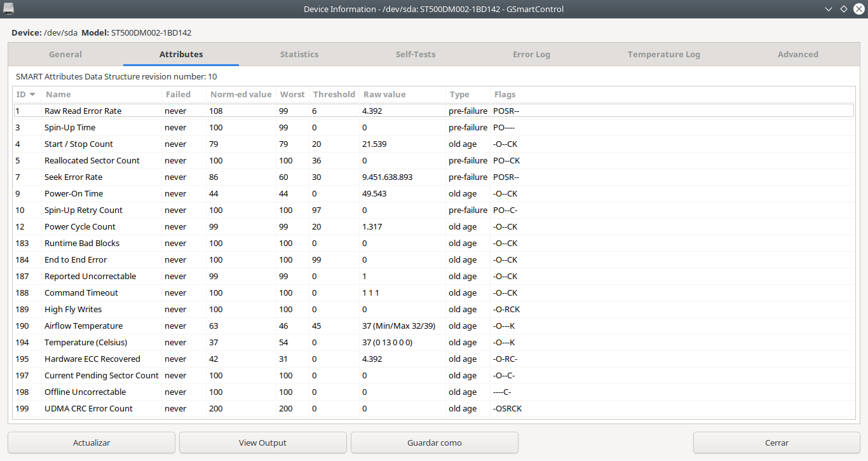Select the High Fly Writes row
This screenshot has height=461, width=868.
(x=434, y=309)
